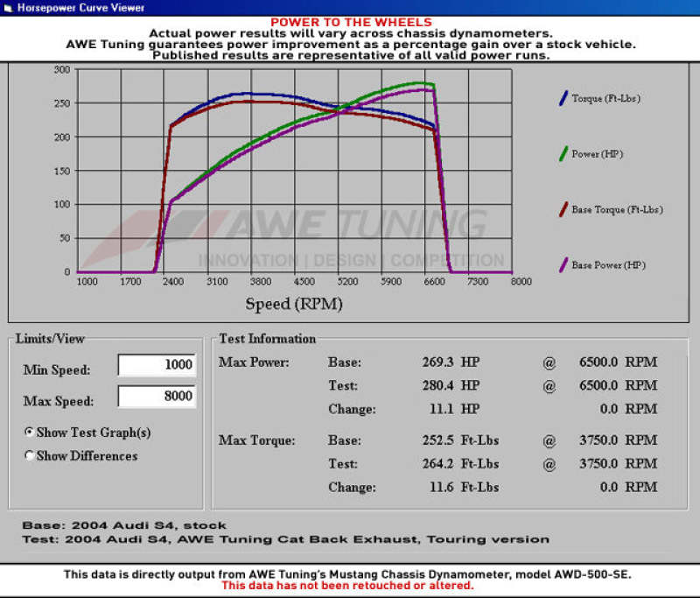
Task: Click inside the Max Speed field
Action: (x=156, y=396)
